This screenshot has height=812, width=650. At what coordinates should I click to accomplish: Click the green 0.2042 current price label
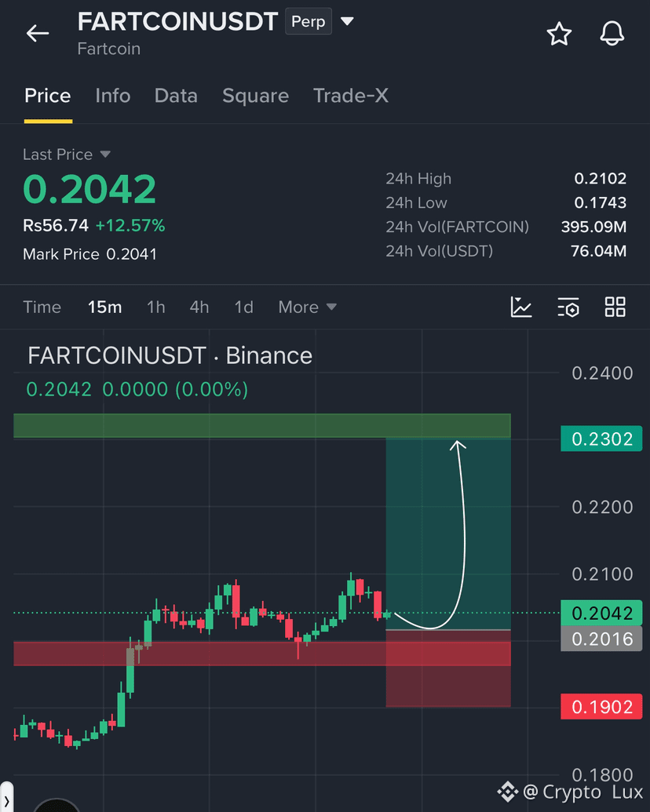(x=601, y=613)
